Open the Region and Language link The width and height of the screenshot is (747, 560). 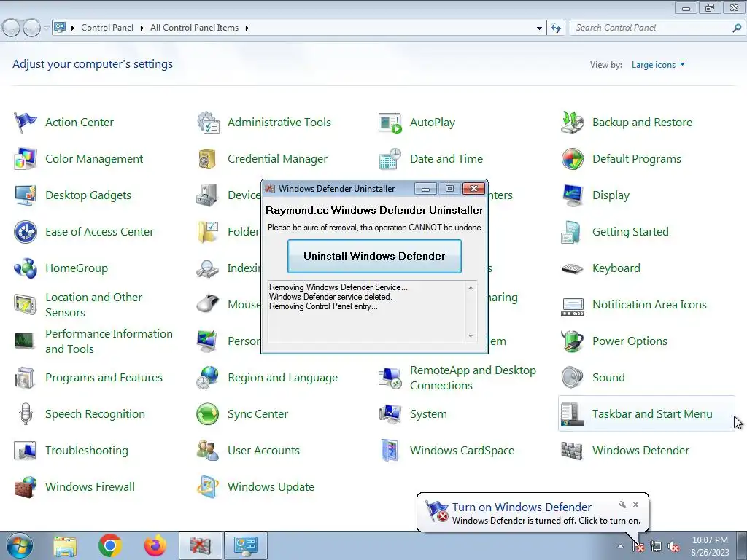click(x=282, y=378)
